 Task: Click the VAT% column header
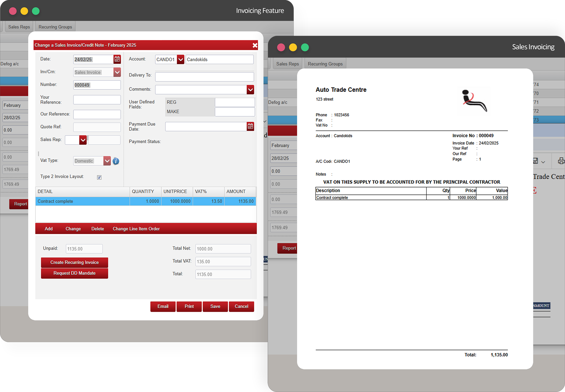209,192
